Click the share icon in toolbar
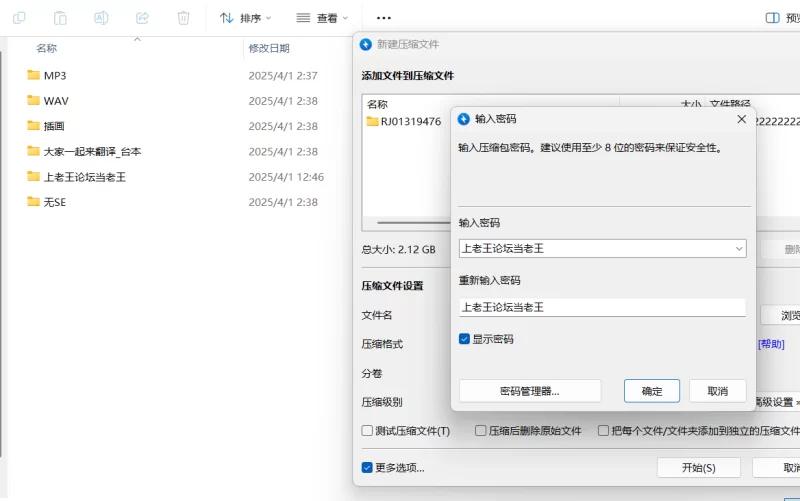The height and width of the screenshot is (501, 800). tap(142, 18)
